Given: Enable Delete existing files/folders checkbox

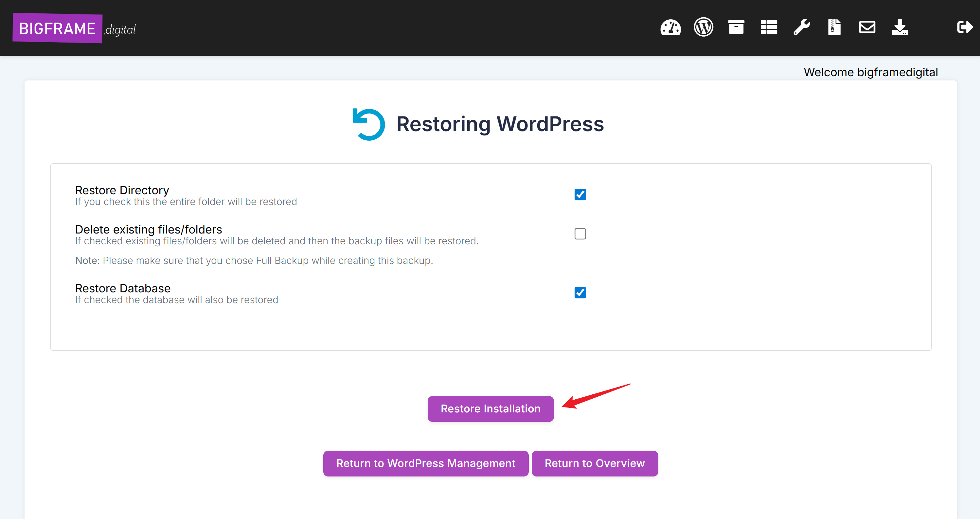Looking at the screenshot, I should (x=580, y=234).
